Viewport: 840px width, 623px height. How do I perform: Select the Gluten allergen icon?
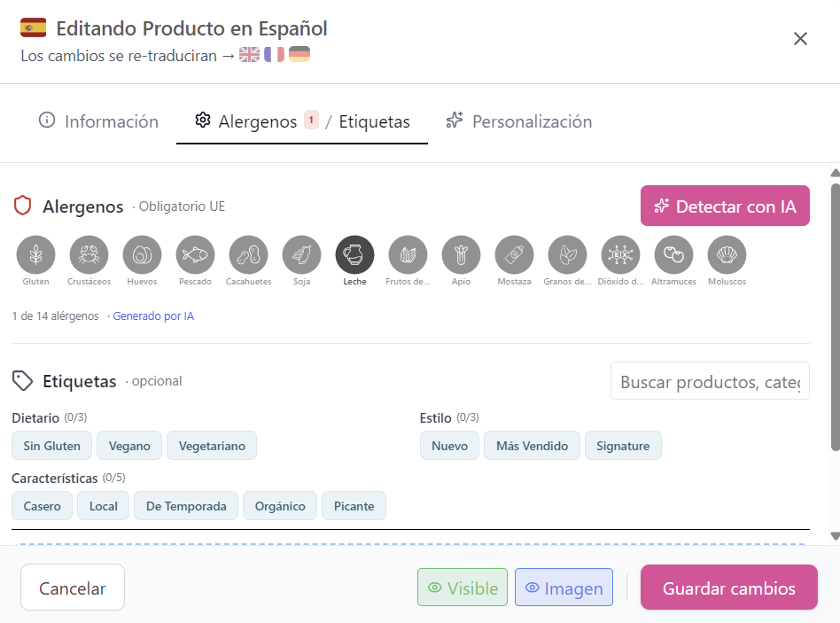tap(35, 254)
